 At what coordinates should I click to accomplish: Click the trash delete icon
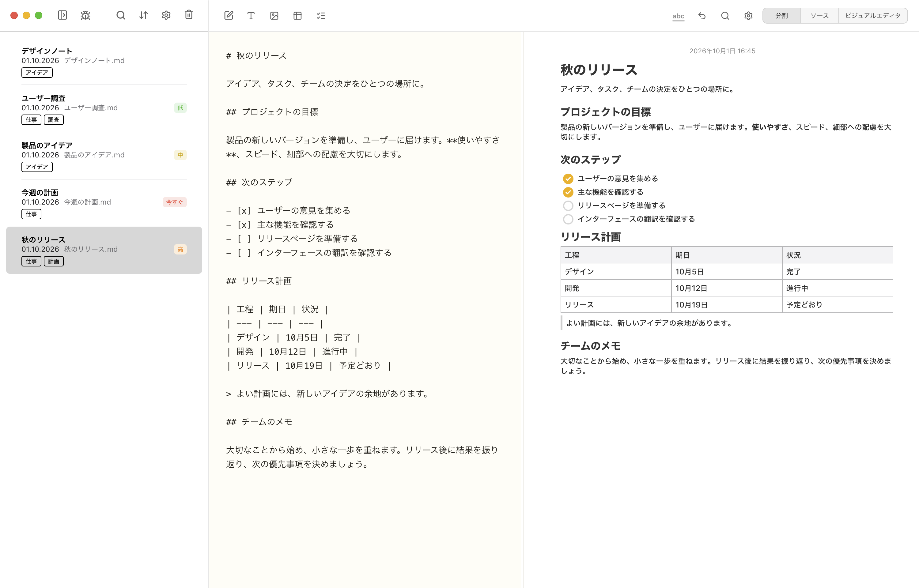pos(189,15)
